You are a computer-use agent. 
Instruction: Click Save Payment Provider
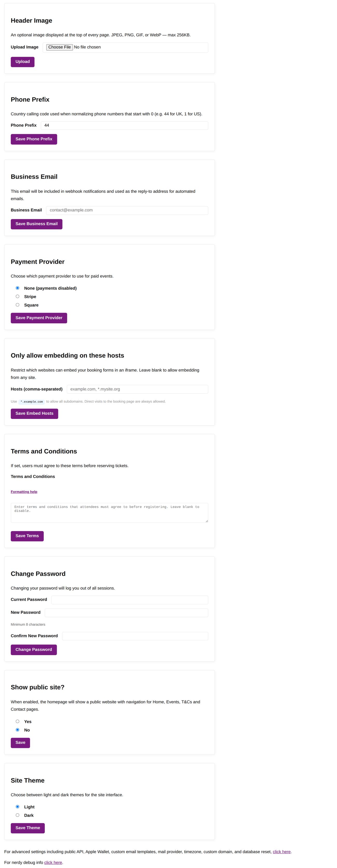point(39,318)
